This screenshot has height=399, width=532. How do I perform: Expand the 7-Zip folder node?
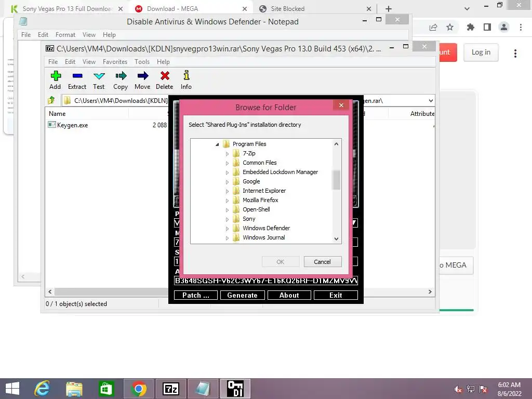(x=228, y=154)
